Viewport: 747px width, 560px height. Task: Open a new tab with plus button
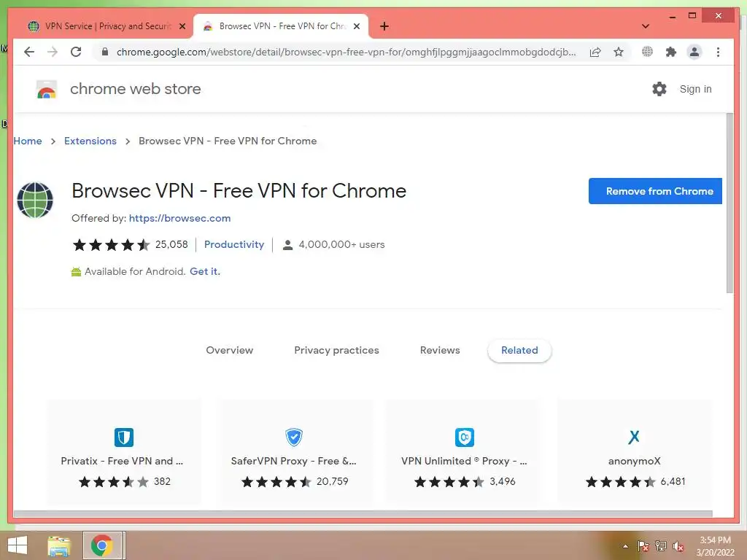(384, 26)
